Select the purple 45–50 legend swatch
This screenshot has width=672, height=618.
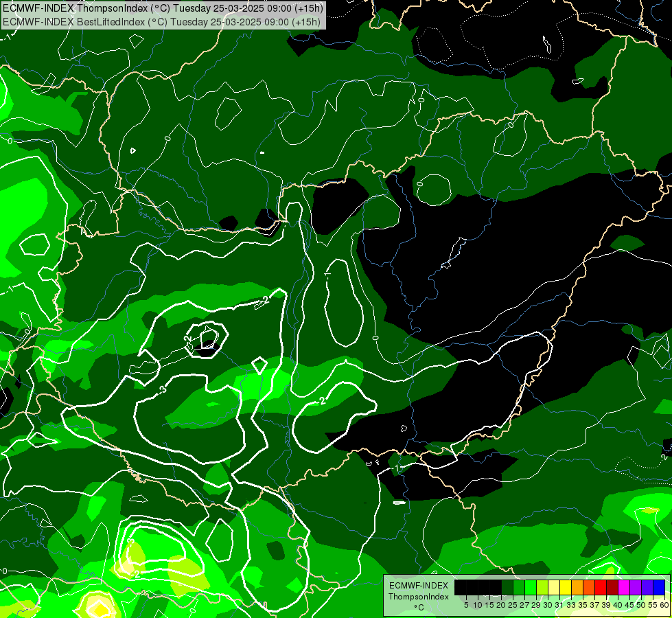(x=636, y=587)
